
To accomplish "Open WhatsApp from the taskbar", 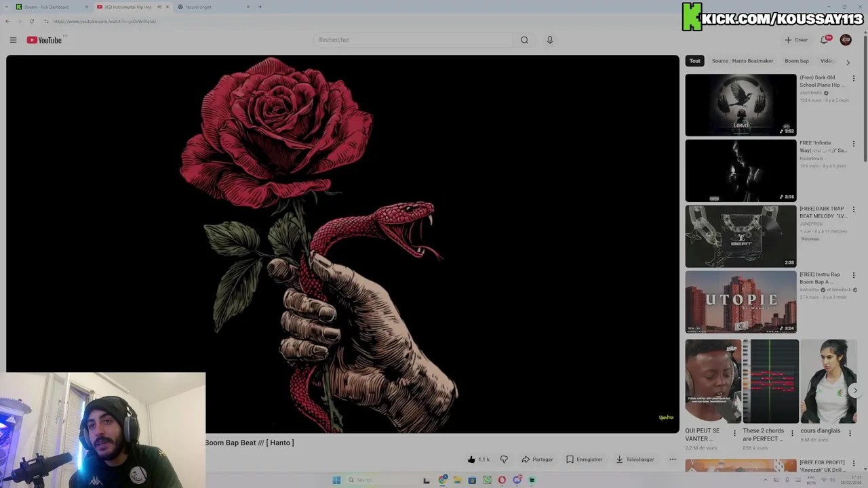I will 487,480.
